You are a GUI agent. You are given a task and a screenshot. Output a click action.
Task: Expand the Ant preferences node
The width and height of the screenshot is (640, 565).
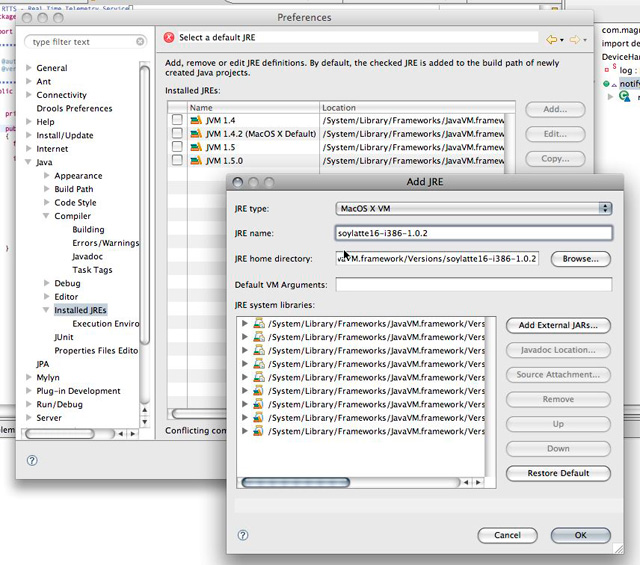29,81
